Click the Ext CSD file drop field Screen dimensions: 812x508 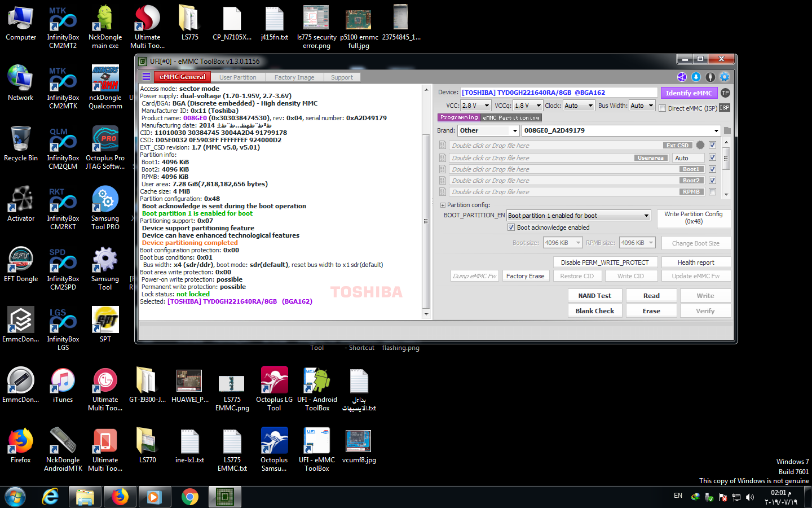coord(571,146)
